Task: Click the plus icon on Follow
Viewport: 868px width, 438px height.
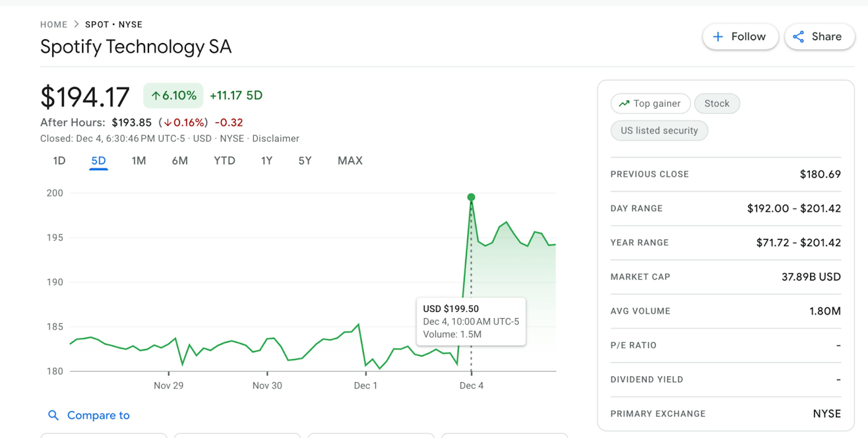Action: tap(718, 36)
